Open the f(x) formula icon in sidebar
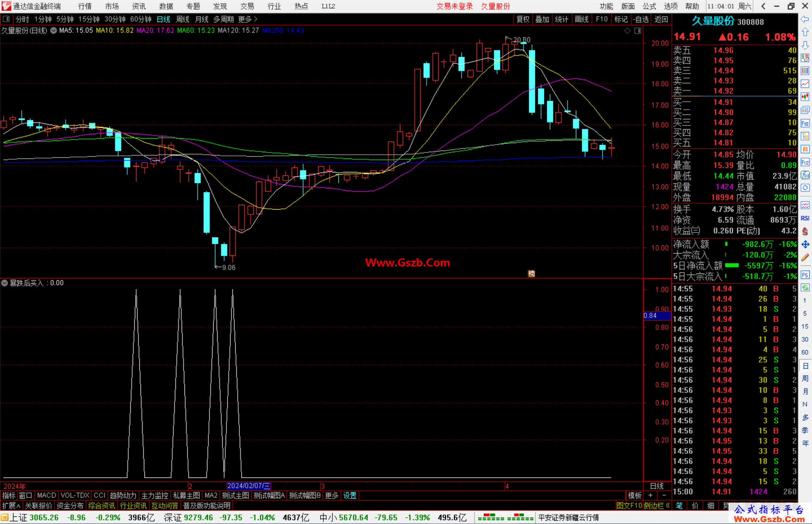This screenshot has height=524, width=812. click(x=805, y=175)
